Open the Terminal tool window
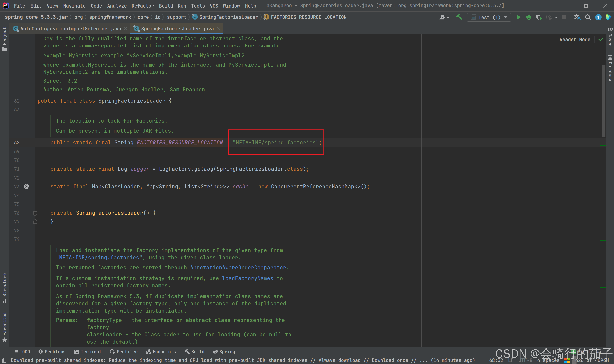Viewport: 614px width, 364px height. pos(88,351)
